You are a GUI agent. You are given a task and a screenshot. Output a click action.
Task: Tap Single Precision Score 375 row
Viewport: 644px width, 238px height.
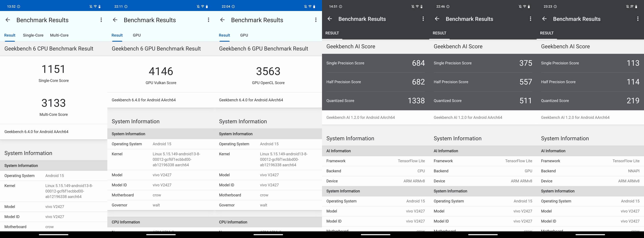[x=483, y=63]
